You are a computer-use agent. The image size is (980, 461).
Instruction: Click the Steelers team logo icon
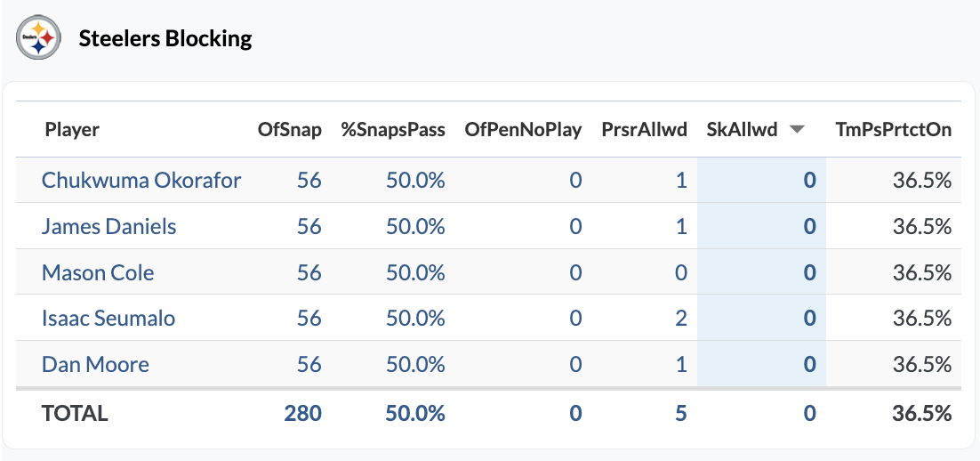tap(39, 38)
